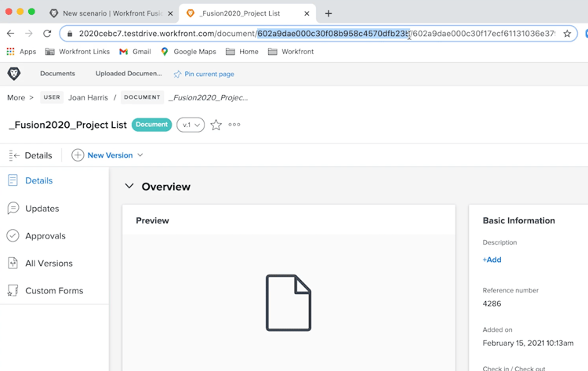Click More in the breadcrumb
Image resolution: width=588 pixels, height=371 pixels.
click(x=16, y=97)
